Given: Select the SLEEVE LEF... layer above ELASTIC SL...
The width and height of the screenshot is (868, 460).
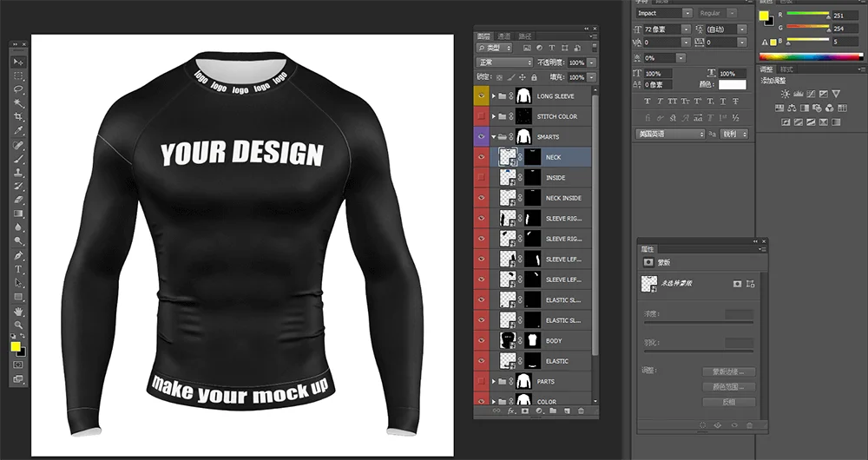Looking at the screenshot, I should [540, 279].
